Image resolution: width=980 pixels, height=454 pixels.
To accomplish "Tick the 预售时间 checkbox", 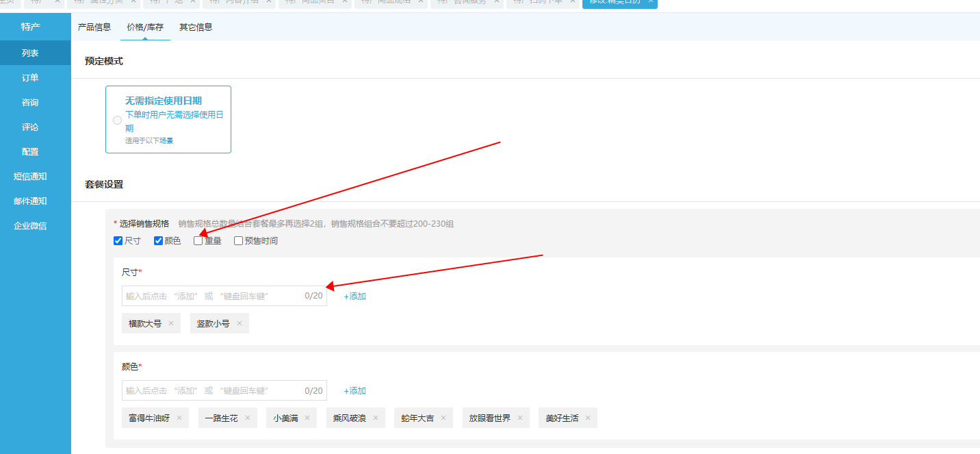I will [239, 241].
